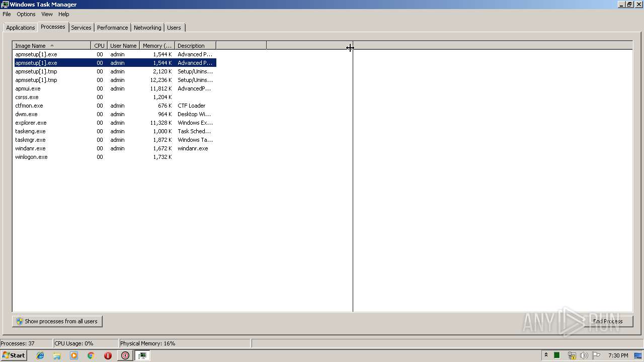Sort by the Description column header

[195, 46]
